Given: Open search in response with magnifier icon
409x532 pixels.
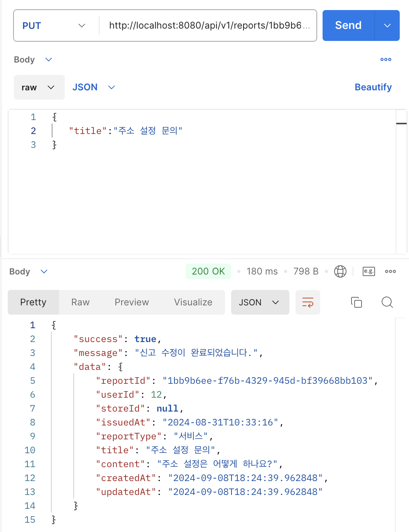Looking at the screenshot, I should (x=387, y=302).
